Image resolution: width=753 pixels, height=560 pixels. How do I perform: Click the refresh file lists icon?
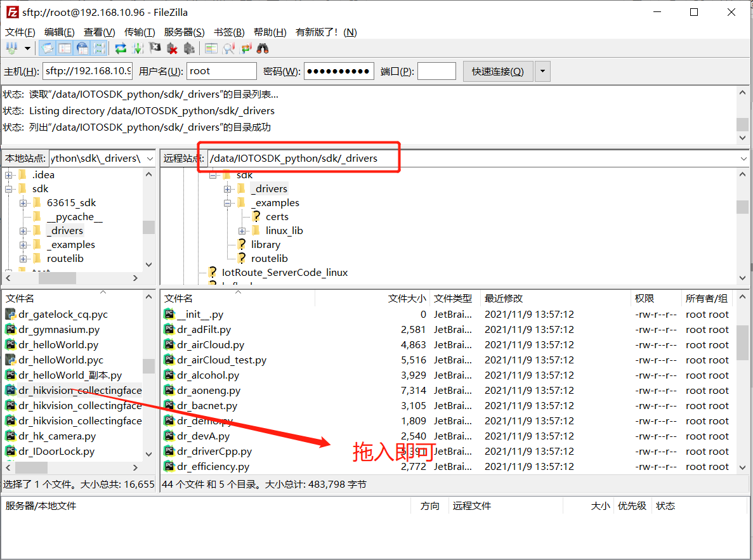(121, 48)
